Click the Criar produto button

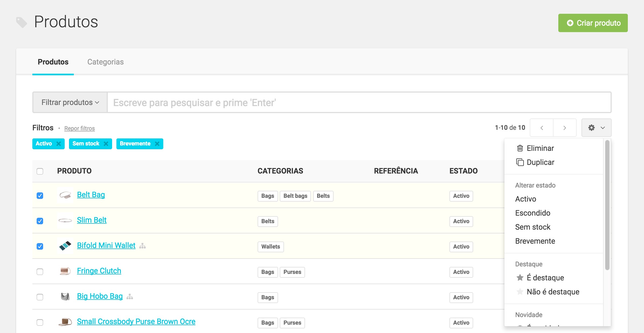[593, 23]
